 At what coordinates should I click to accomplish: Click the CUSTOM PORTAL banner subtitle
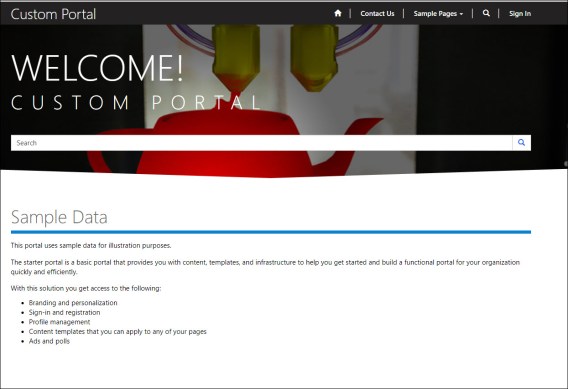coord(136,103)
